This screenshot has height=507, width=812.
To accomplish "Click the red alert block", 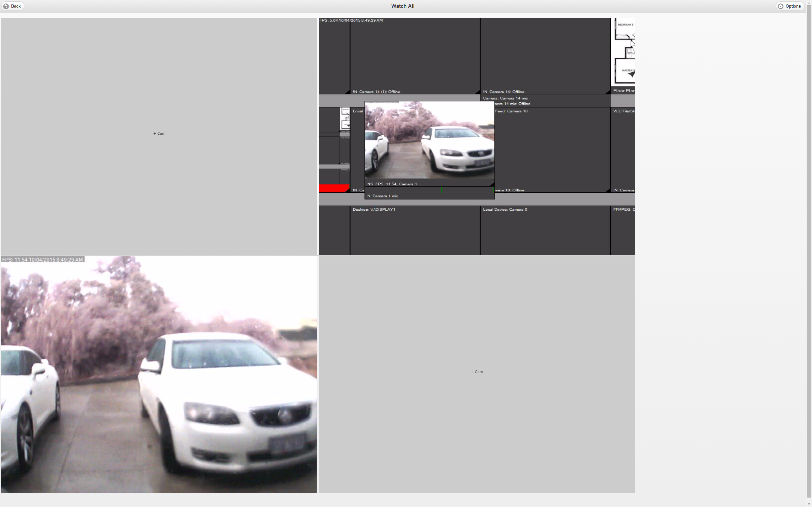I will 333,189.
